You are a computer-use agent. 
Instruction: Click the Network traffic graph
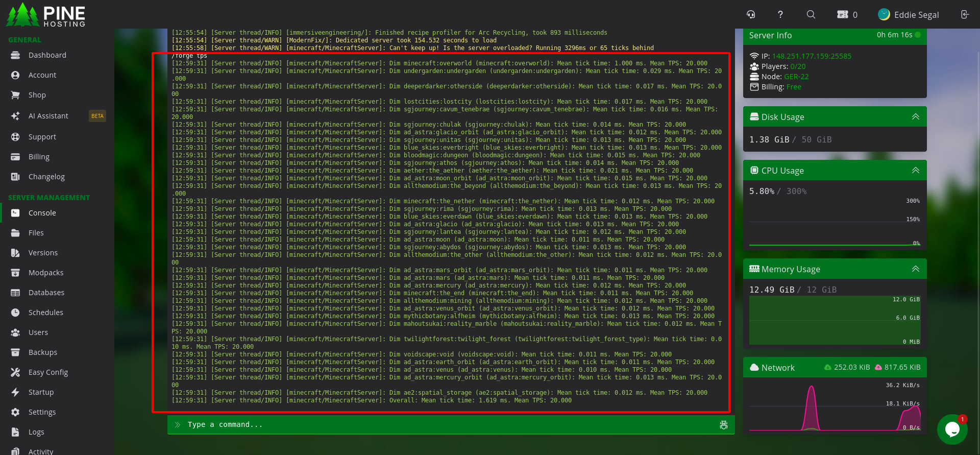pyautogui.click(x=835, y=406)
